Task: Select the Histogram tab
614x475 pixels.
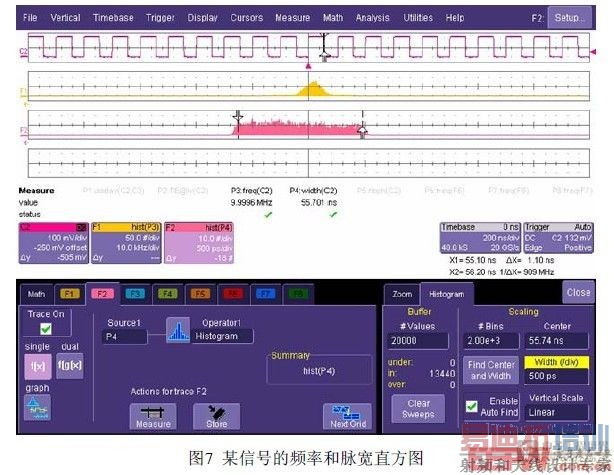Action: (x=446, y=294)
